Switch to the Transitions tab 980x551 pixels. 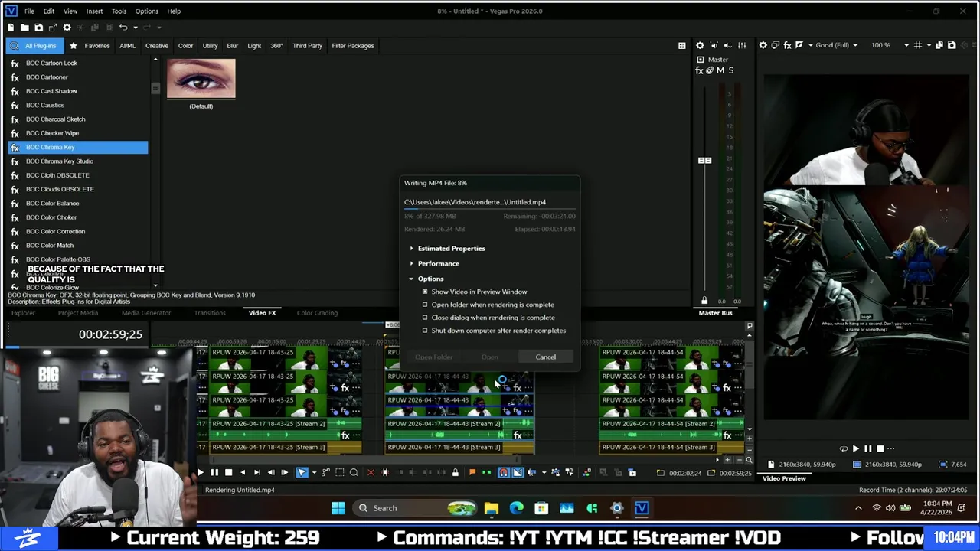point(210,313)
